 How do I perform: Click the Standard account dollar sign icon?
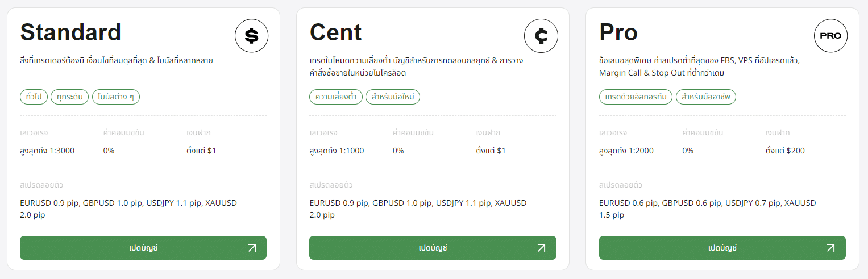coord(251,36)
